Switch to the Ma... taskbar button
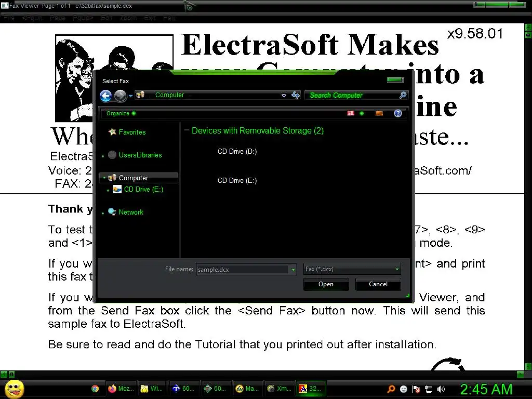532x399 pixels. (x=247, y=389)
